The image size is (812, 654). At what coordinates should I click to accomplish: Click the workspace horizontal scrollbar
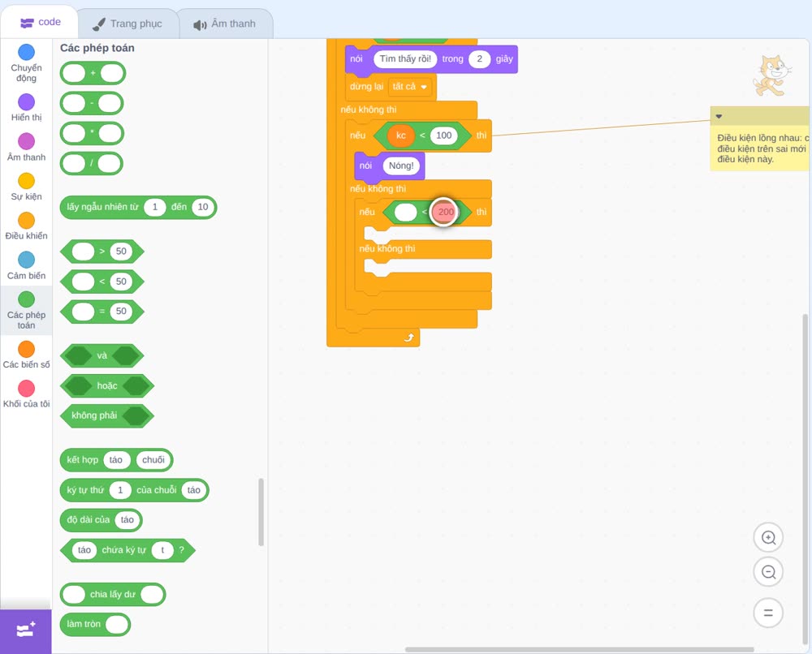point(580,649)
